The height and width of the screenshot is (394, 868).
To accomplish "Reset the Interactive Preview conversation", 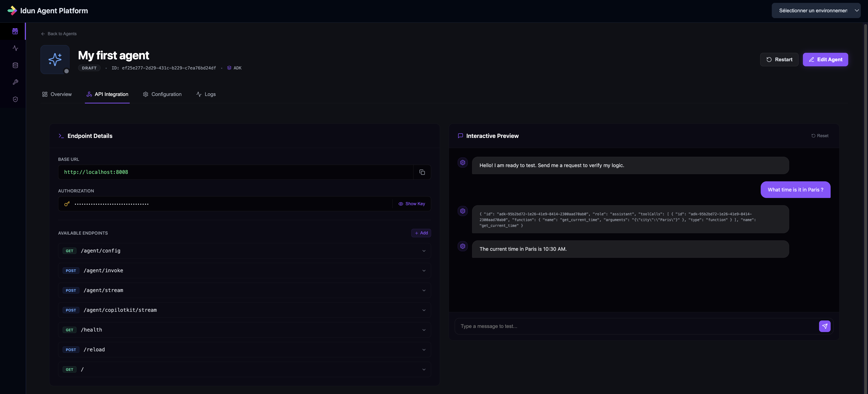I will click(820, 136).
